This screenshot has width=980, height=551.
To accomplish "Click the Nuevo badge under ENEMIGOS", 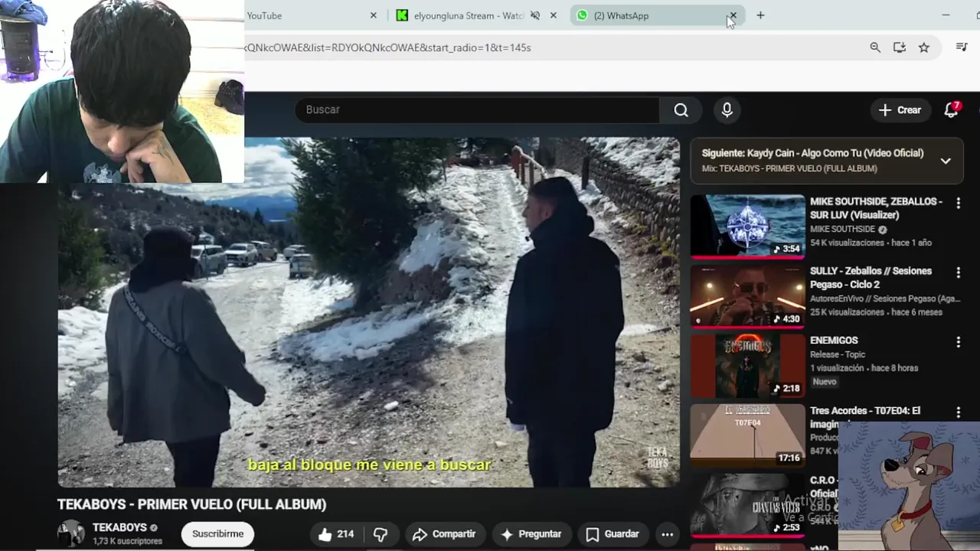I will 825,382.
